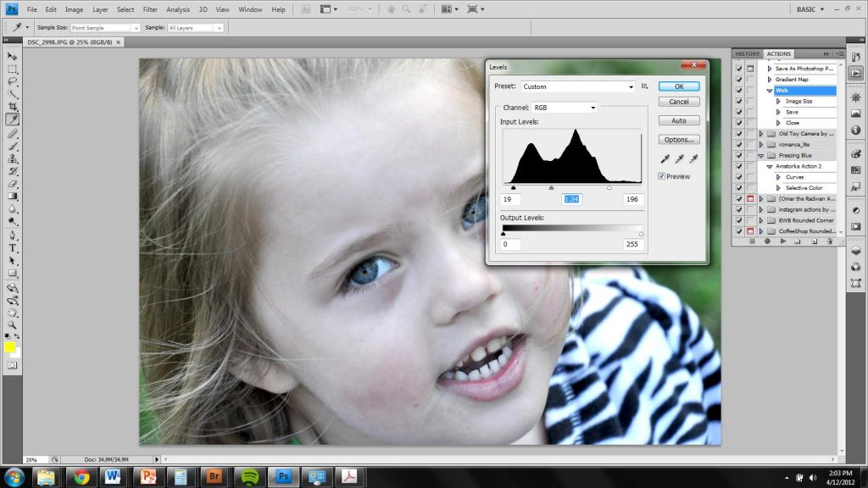
Task: Select the Crop tool in toolbar
Action: (x=13, y=106)
